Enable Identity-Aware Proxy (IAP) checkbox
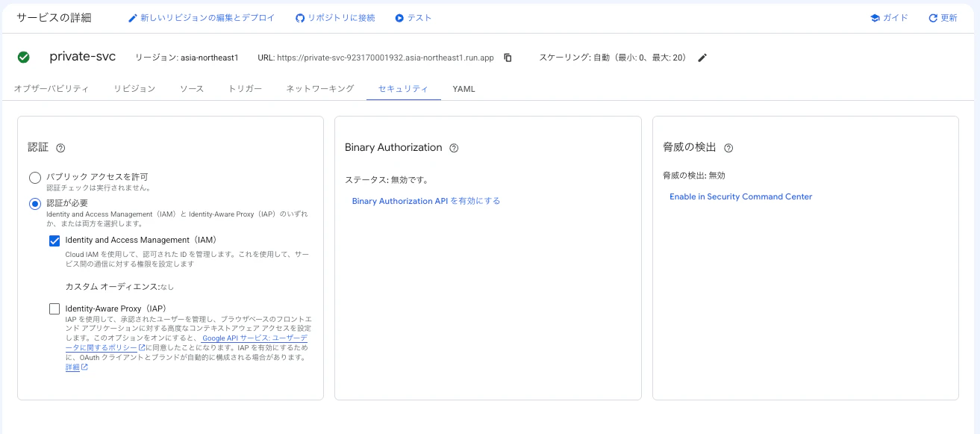This screenshot has height=434, width=980. [54, 309]
